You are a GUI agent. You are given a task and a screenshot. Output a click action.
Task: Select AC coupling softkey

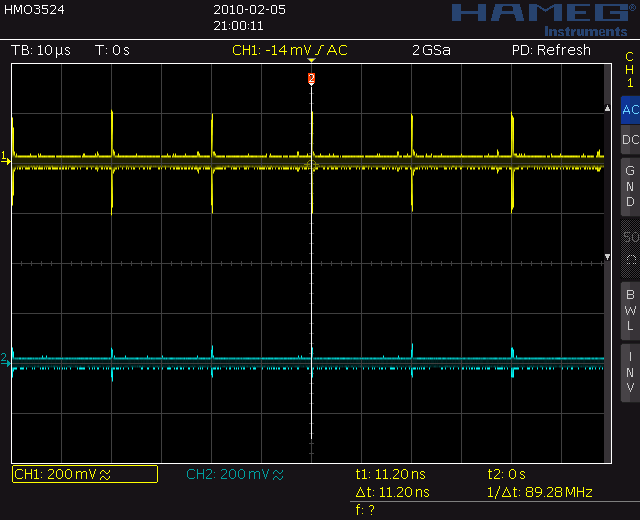coord(630,110)
